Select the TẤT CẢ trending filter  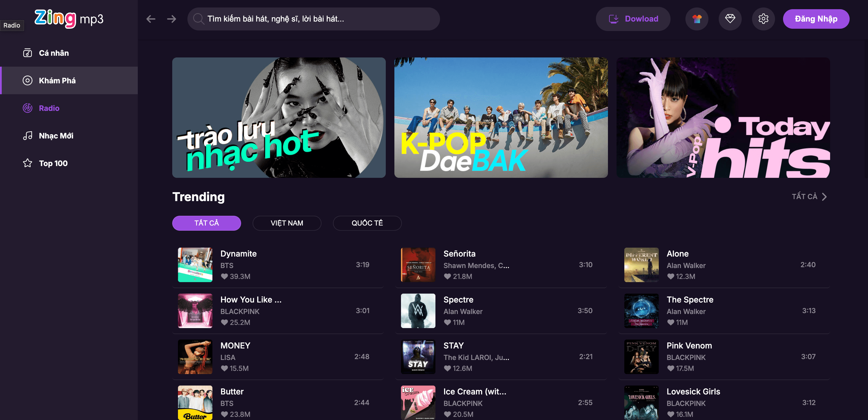click(207, 223)
